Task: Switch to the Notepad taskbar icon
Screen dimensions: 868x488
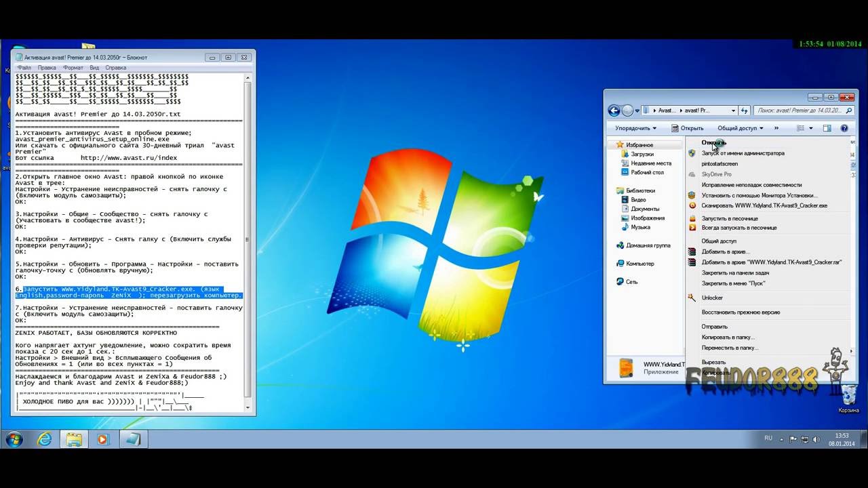Action: [133, 439]
